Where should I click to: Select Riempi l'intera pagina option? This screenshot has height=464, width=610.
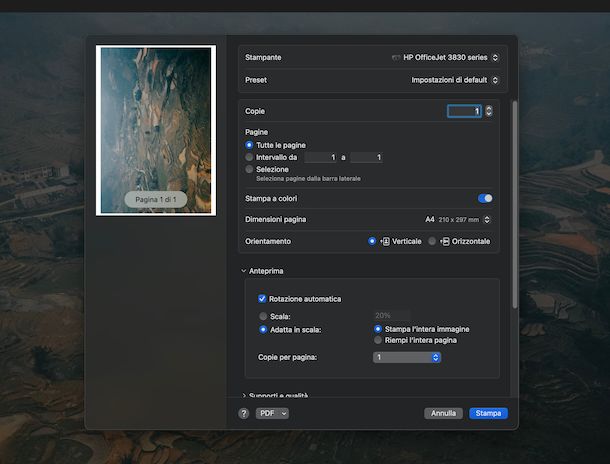point(377,340)
